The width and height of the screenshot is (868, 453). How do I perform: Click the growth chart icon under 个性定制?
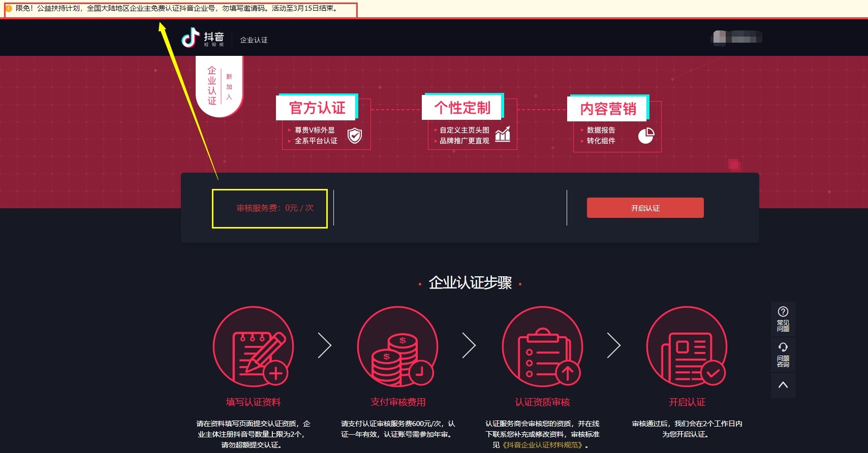pos(503,134)
